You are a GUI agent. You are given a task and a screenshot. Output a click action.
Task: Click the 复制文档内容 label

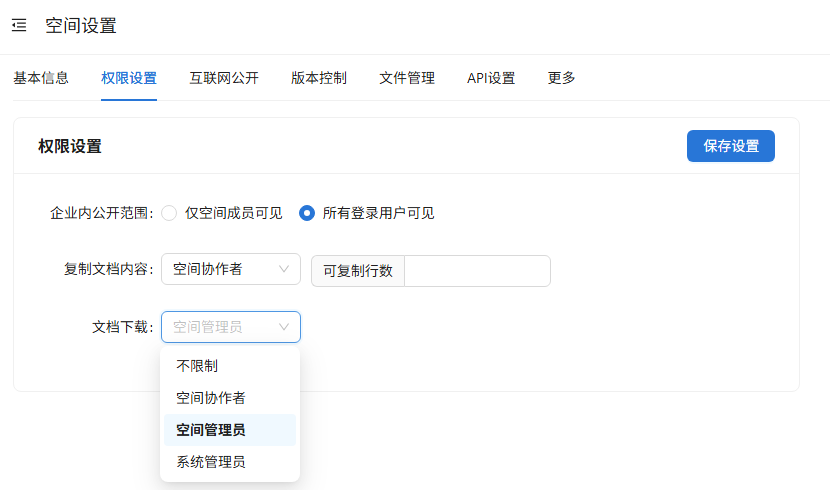pyautogui.click(x=109, y=269)
